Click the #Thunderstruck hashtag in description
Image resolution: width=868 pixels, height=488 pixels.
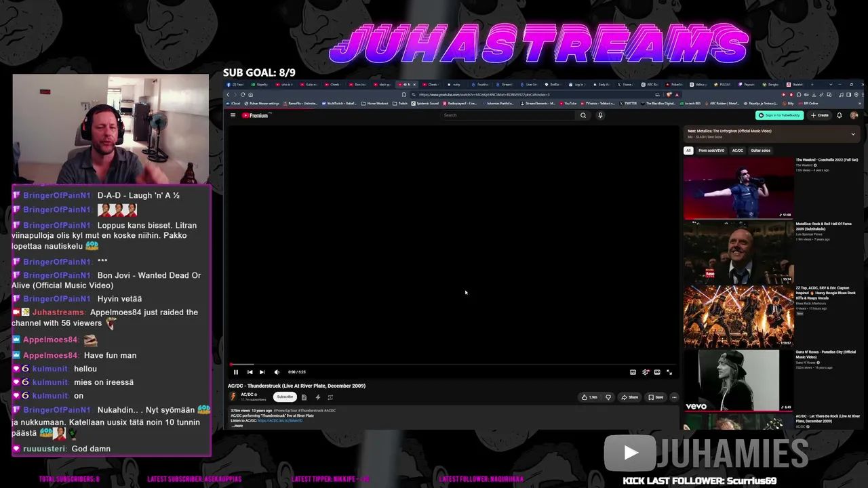tap(311, 411)
